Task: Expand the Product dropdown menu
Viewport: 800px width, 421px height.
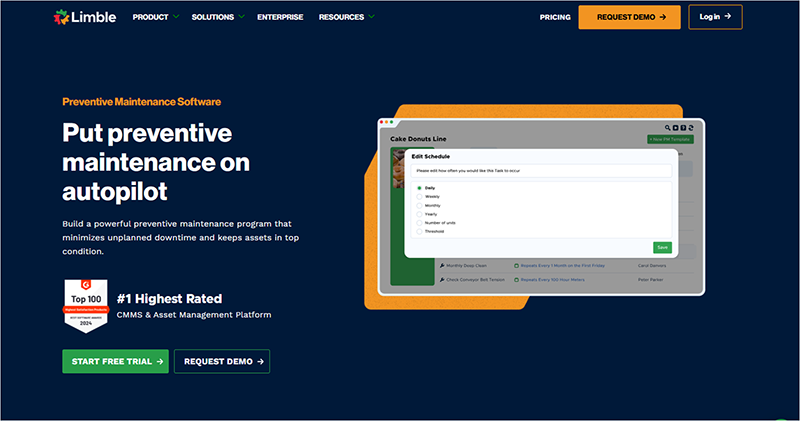Action: pyautogui.click(x=156, y=17)
